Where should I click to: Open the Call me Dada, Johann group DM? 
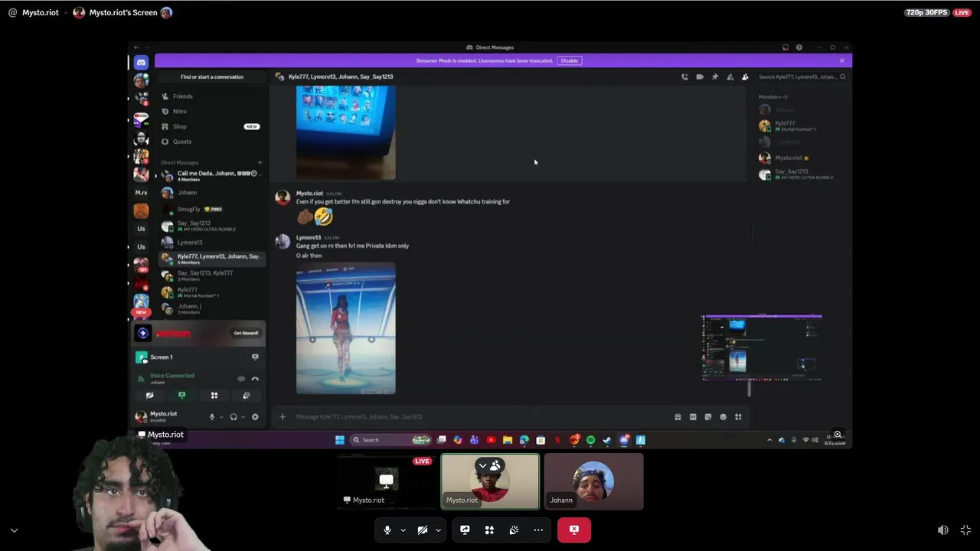click(x=211, y=175)
